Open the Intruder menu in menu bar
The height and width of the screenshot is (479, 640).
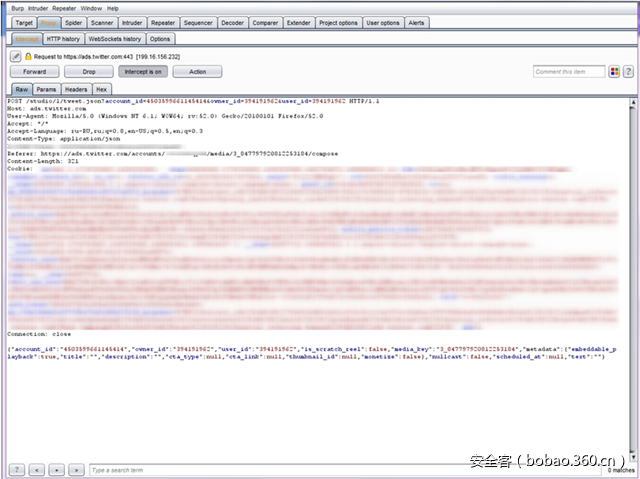pyautogui.click(x=38, y=8)
